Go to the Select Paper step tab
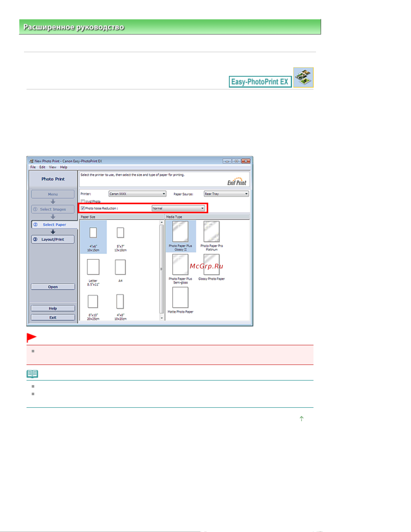The image size is (411, 532). pyautogui.click(x=54, y=225)
